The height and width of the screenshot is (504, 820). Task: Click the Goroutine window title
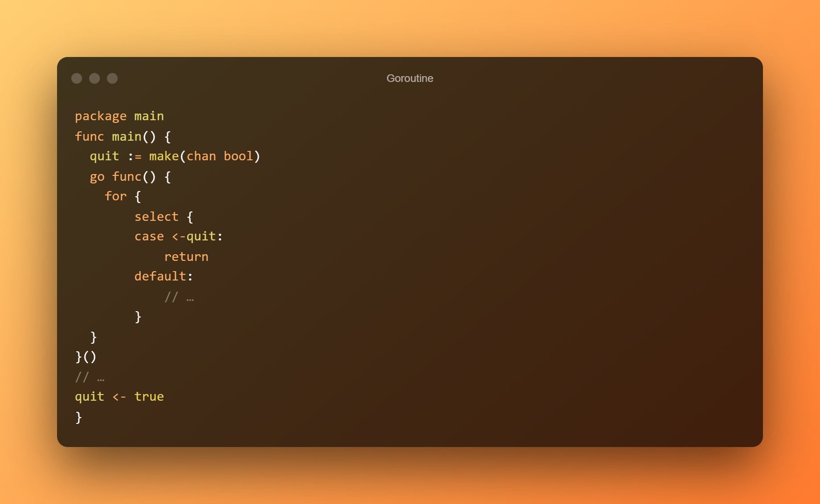pos(410,78)
